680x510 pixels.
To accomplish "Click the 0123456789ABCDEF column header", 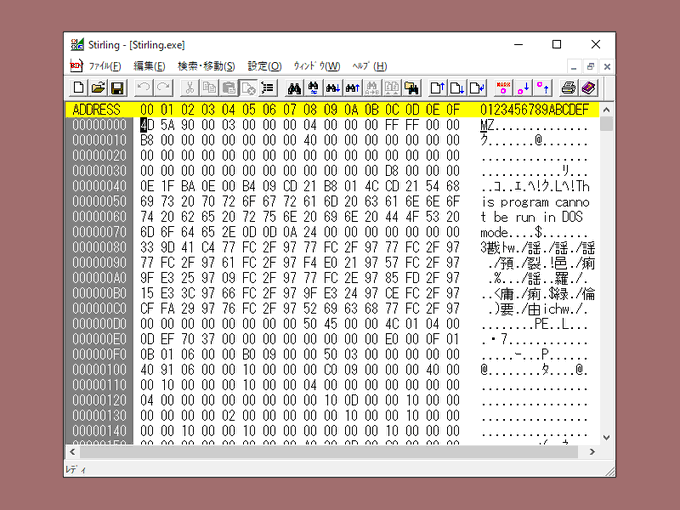I will [x=534, y=110].
